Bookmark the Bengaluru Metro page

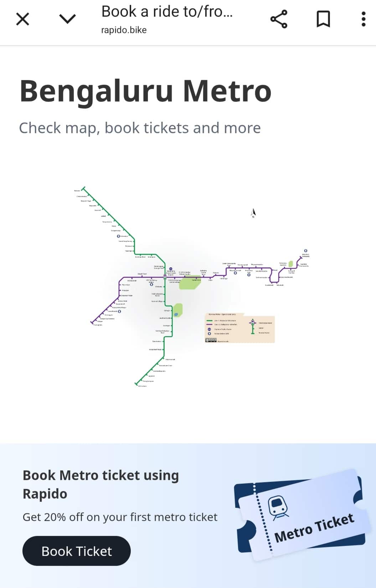pos(323,19)
